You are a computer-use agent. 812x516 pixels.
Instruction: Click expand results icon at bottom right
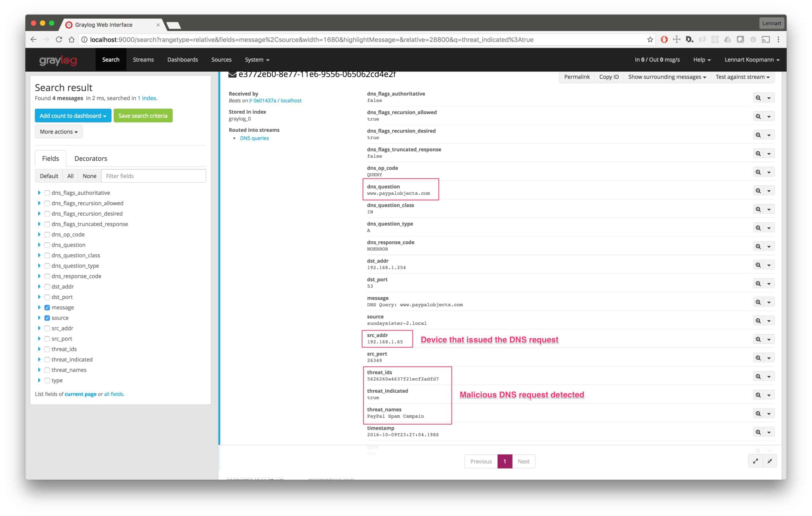point(755,461)
